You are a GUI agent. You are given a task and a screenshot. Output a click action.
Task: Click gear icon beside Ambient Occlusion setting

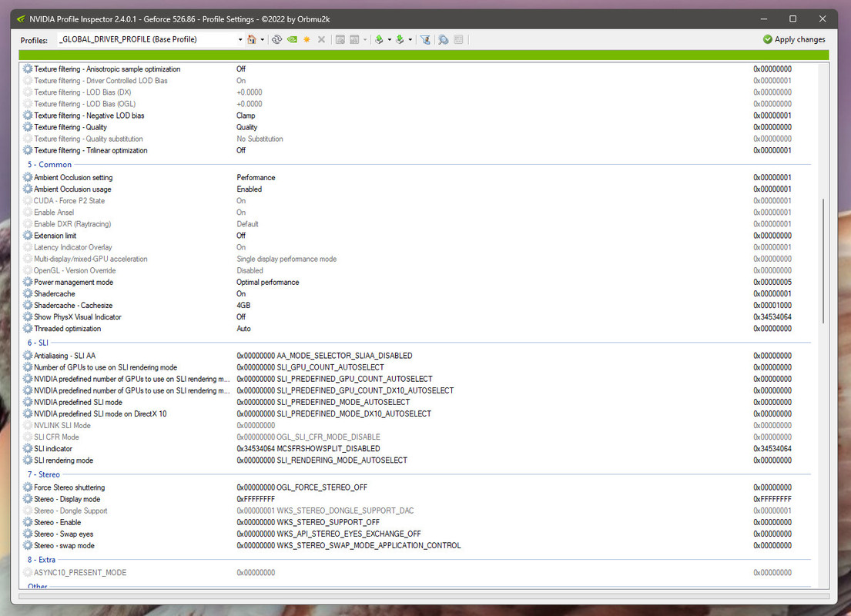28,177
